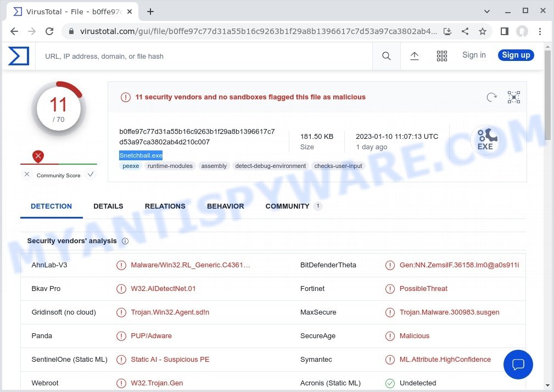
Task: Click the URL, IP address, domain search field
Action: [x=204, y=56]
